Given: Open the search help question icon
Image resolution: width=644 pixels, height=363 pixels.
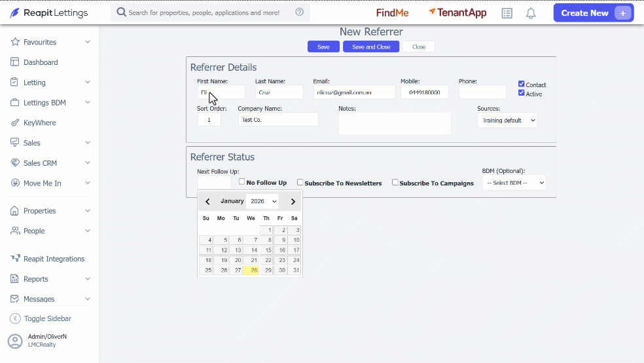Looking at the screenshot, I should click(x=299, y=12).
